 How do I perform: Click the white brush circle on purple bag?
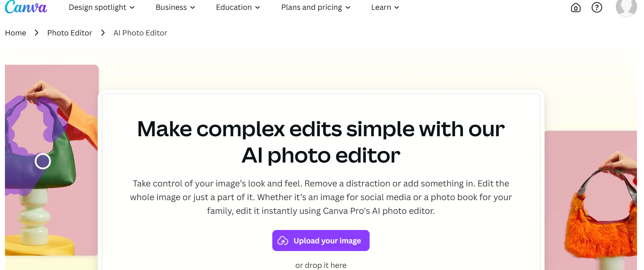pos(43,161)
